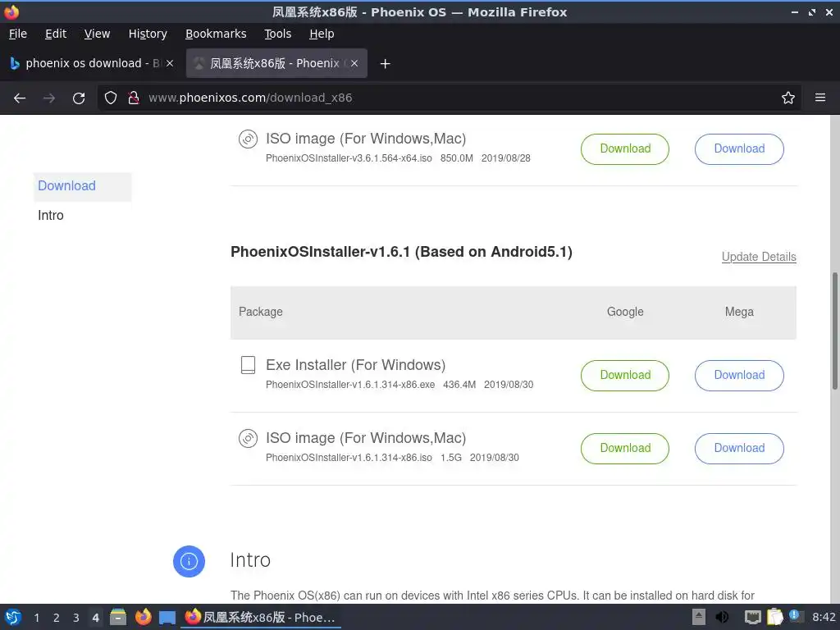840x630 pixels.
Task: Download v3.6.1 ISO via Google button
Action: 624,149
